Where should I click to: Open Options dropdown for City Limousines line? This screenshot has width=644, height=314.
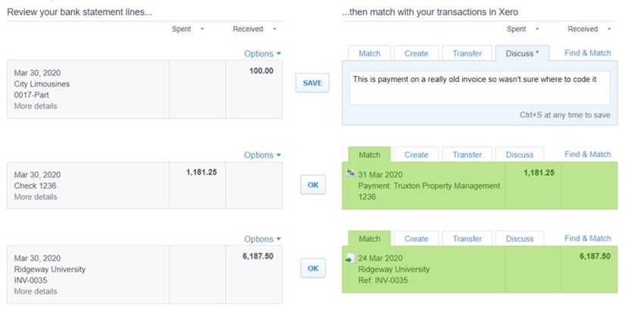tap(262, 54)
